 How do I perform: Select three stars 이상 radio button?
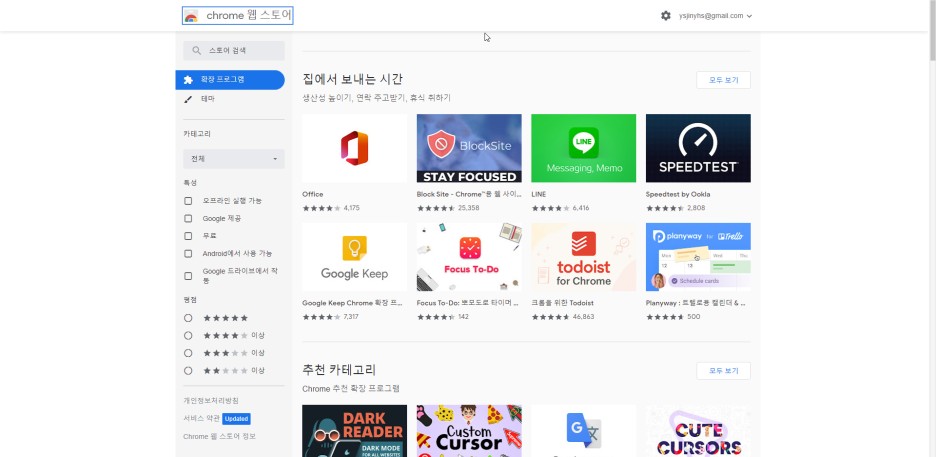188,353
